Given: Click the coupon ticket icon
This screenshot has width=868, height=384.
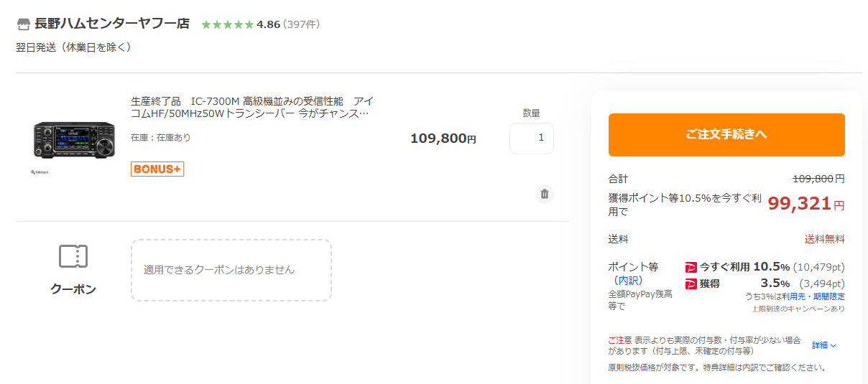Looking at the screenshot, I should (x=73, y=256).
